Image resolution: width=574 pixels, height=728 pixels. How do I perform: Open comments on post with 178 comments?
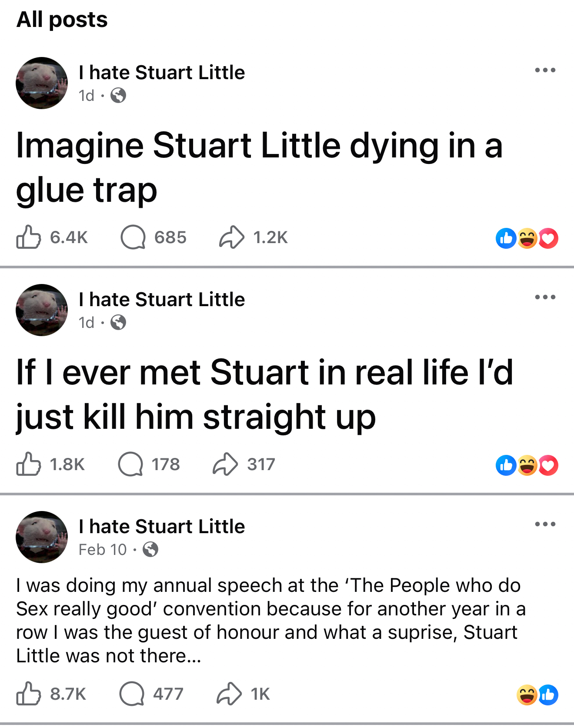[130, 464]
